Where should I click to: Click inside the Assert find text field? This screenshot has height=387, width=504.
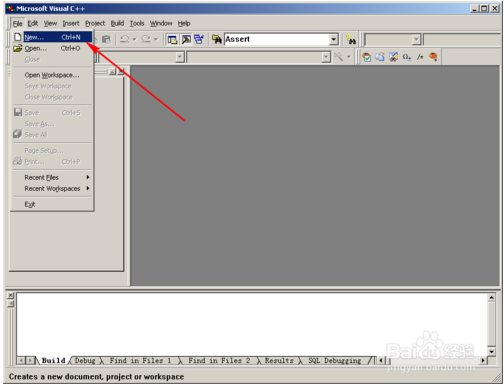(x=277, y=39)
